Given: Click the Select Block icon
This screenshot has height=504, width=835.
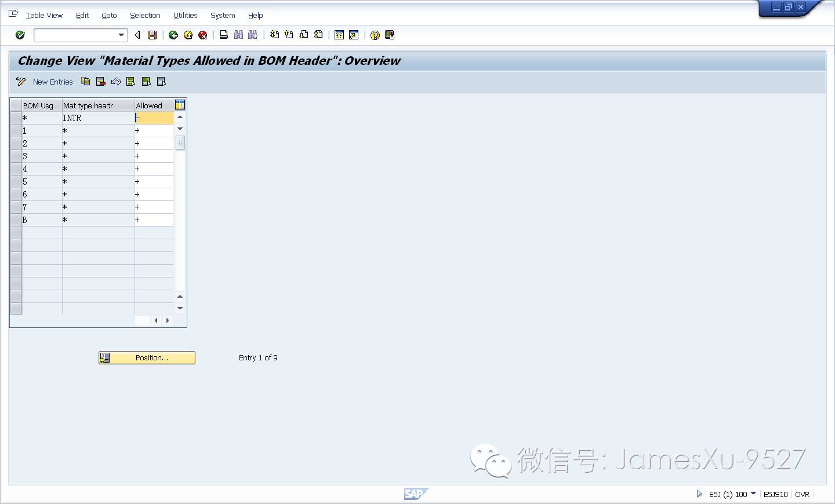Looking at the screenshot, I should pos(146,82).
